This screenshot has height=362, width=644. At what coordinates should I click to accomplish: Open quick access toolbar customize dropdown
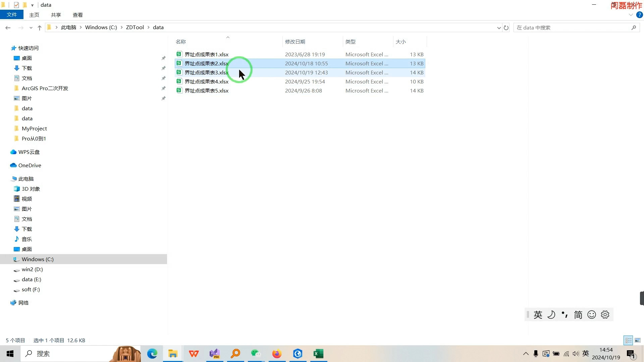click(x=32, y=5)
